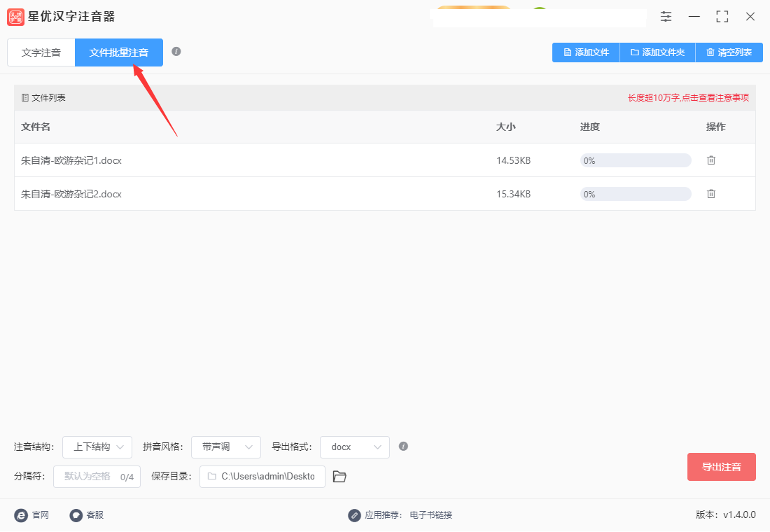Minimize the application window
The image size is (770, 532).
click(x=694, y=17)
